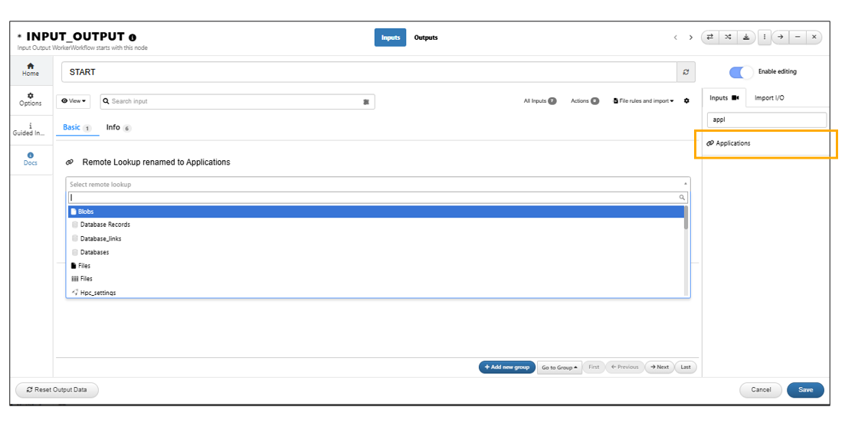The height and width of the screenshot is (433, 868).
Task: Click the Save button
Action: (805, 390)
